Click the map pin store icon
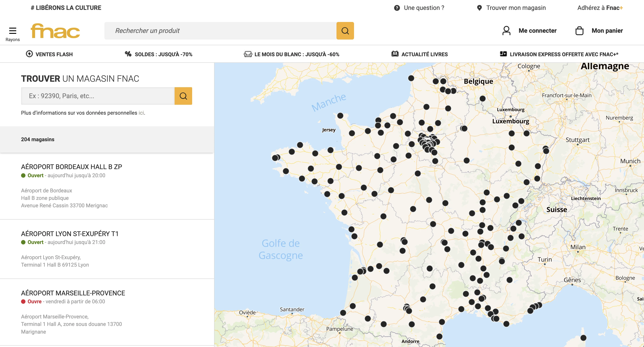Screen dimensions: 644x347 pos(479,8)
